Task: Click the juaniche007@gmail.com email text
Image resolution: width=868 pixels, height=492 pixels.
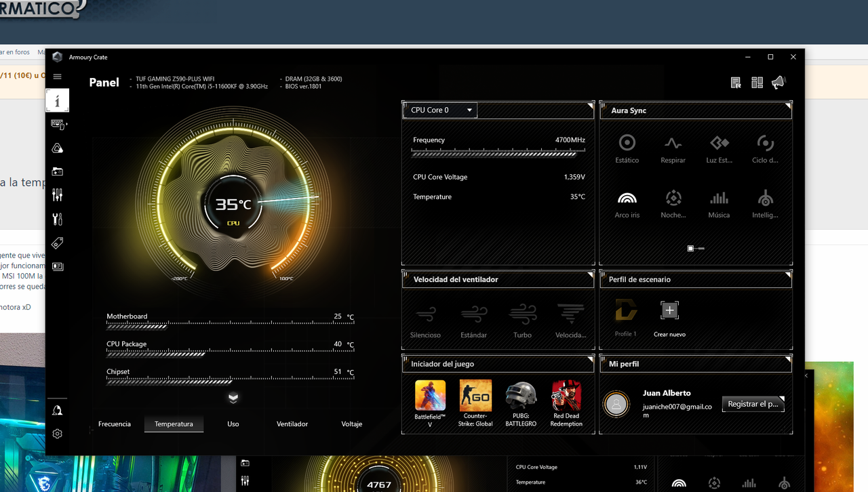Action: [677, 411]
